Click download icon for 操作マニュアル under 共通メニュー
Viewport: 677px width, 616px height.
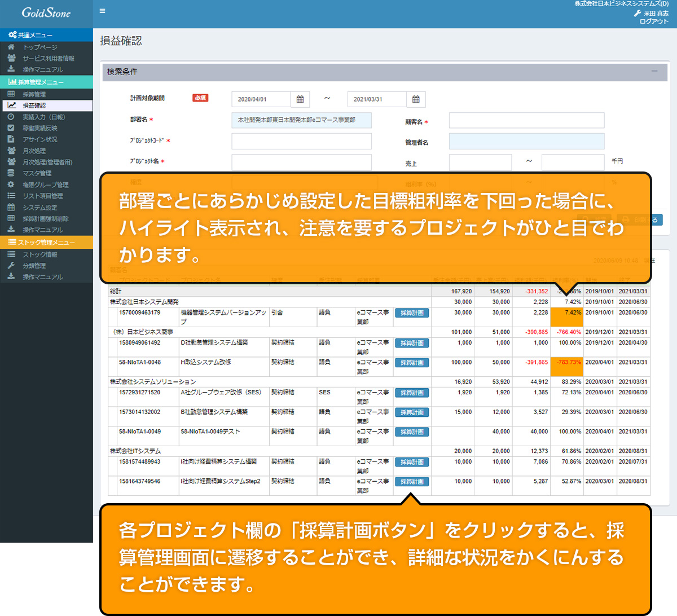tap(11, 69)
